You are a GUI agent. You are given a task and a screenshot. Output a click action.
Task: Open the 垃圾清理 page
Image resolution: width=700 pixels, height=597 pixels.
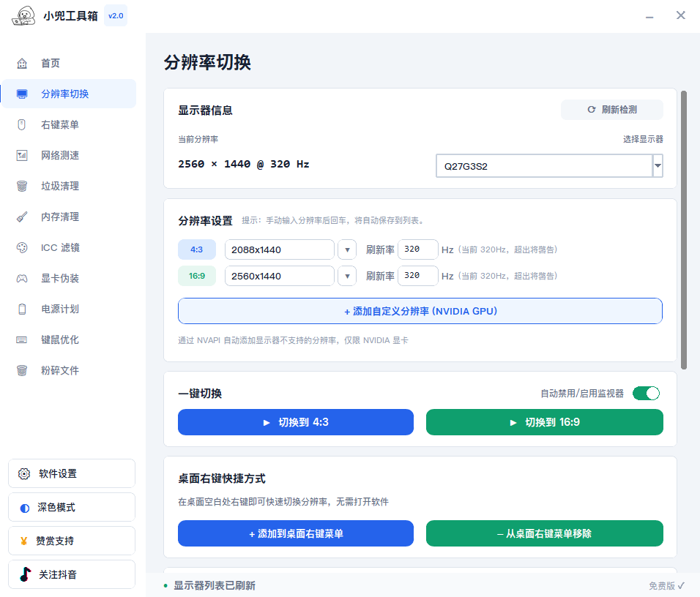(70, 186)
